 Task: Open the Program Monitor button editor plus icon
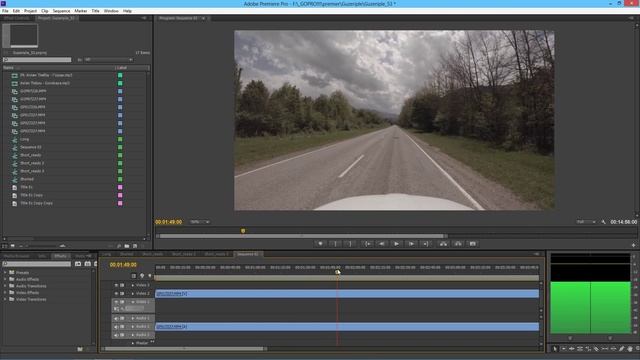pyautogui.click(x=633, y=245)
